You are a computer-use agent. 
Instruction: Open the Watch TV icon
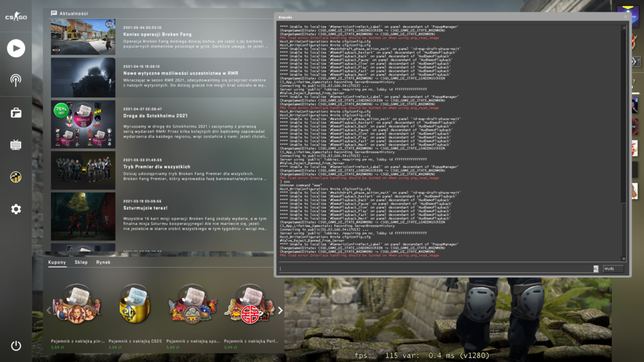(x=16, y=145)
